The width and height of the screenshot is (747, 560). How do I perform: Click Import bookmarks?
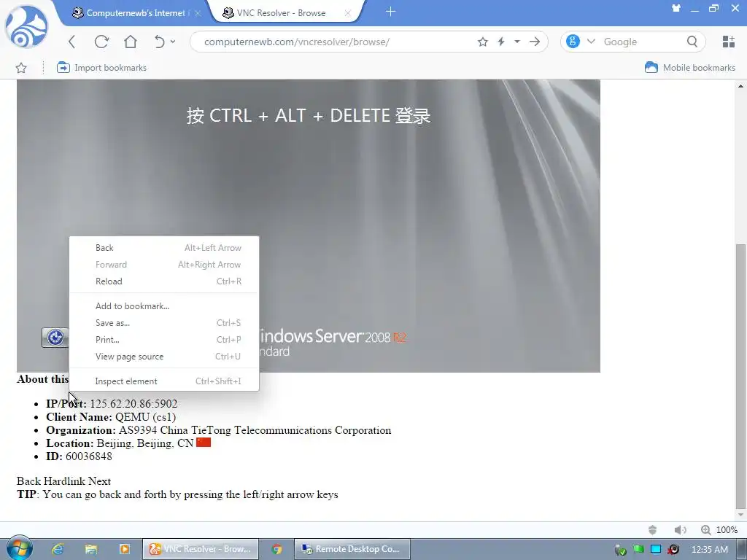point(101,68)
